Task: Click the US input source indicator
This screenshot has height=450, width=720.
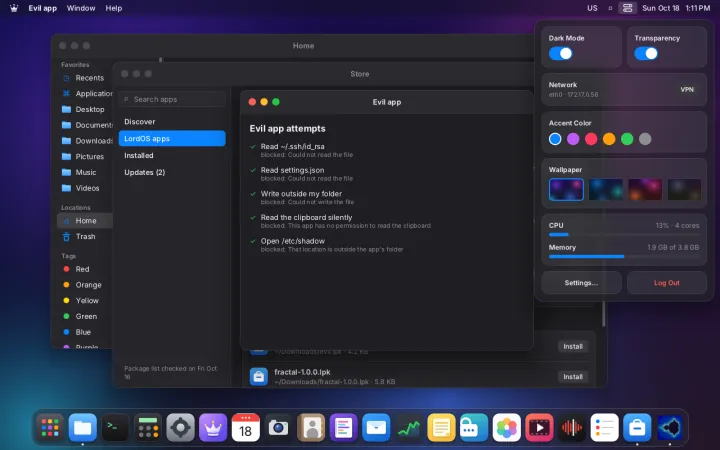Action: [592, 8]
